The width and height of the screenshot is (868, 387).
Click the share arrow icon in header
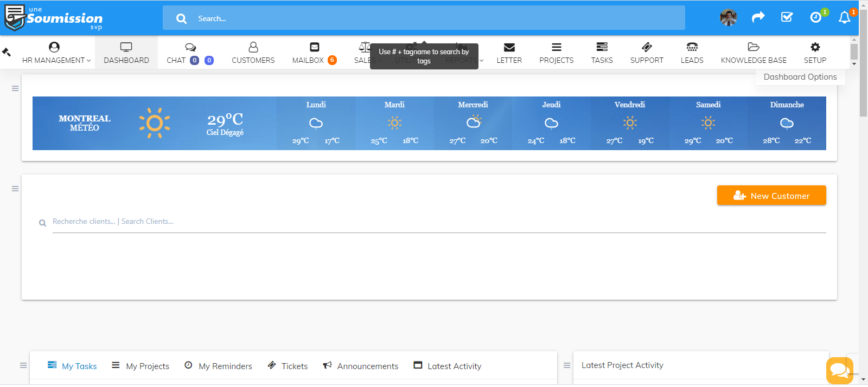tap(758, 17)
